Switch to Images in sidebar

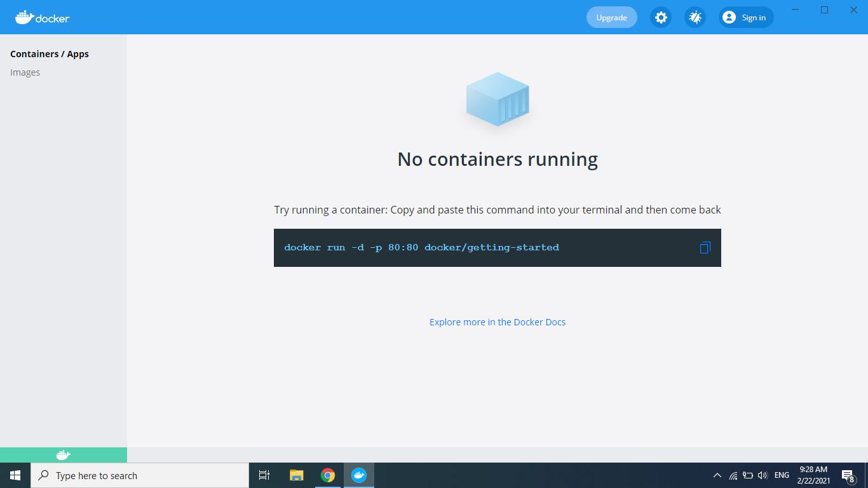click(x=25, y=72)
